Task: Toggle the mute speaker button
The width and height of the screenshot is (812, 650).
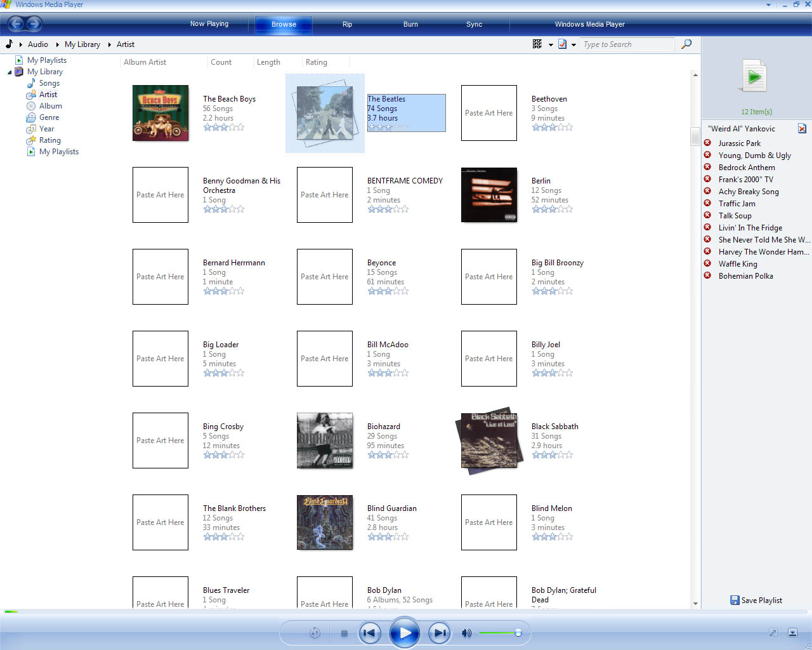Action: (467, 633)
